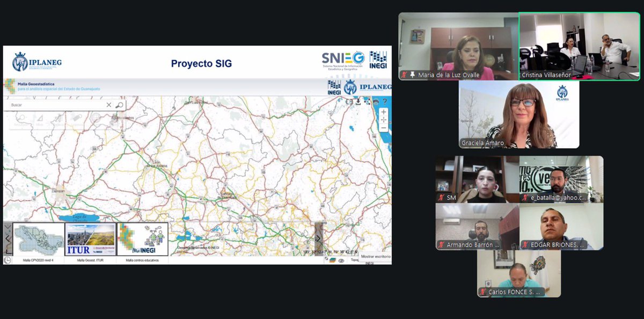Click muted mic icon of SM

point(441,198)
